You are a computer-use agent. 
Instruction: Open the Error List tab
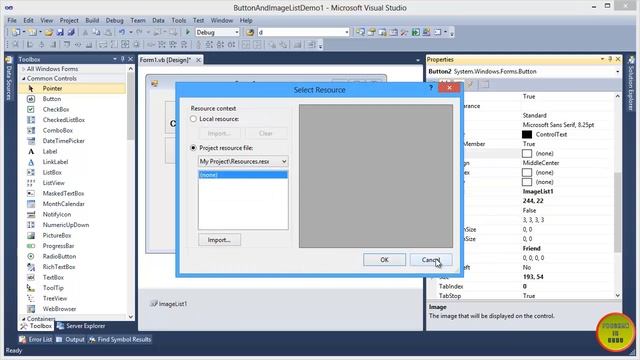point(36,339)
